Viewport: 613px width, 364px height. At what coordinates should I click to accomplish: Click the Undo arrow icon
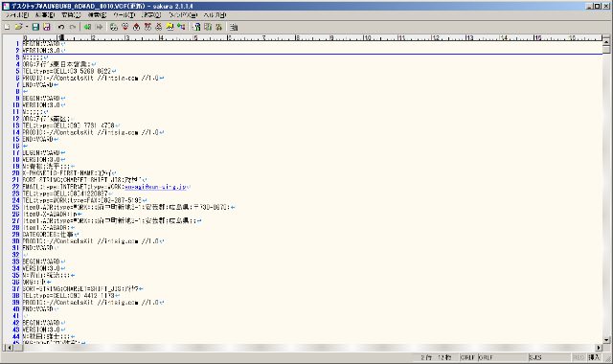[x=61, y=27]
